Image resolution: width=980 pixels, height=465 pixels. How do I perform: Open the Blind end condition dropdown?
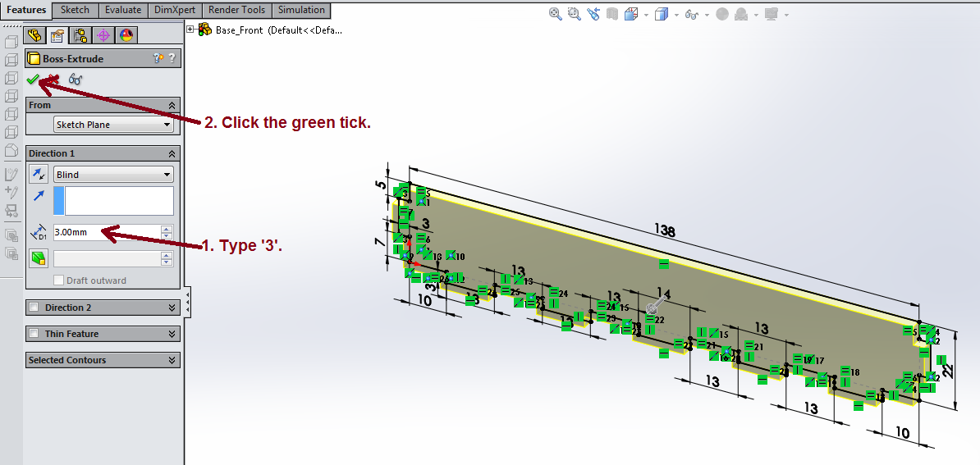click(113, 175)
